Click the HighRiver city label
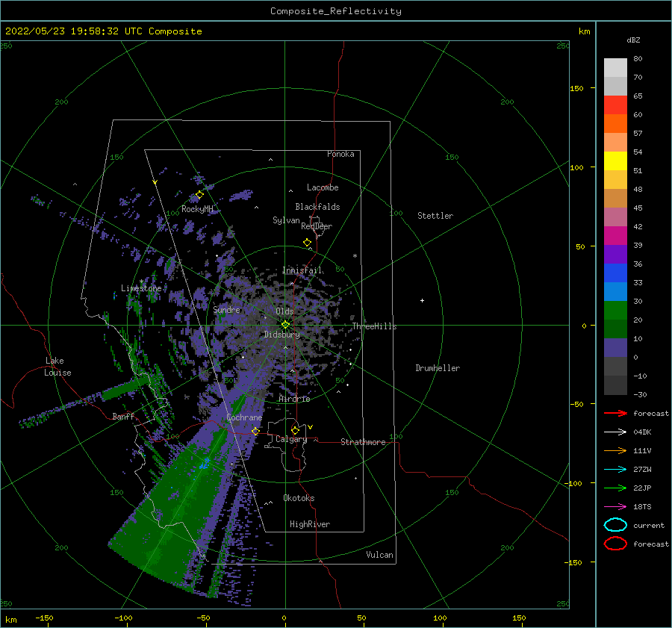 pyautogui.click(x=310, y=524)
